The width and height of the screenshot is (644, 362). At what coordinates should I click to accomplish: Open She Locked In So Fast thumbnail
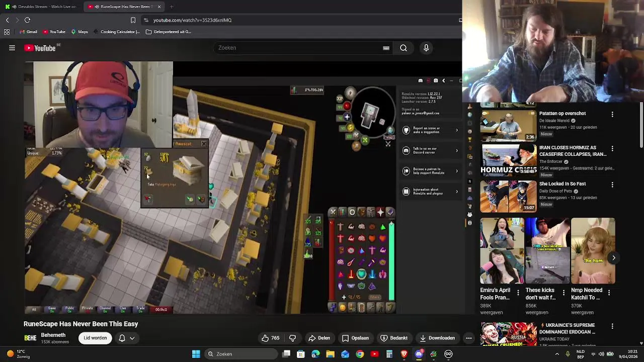point(508,196)
